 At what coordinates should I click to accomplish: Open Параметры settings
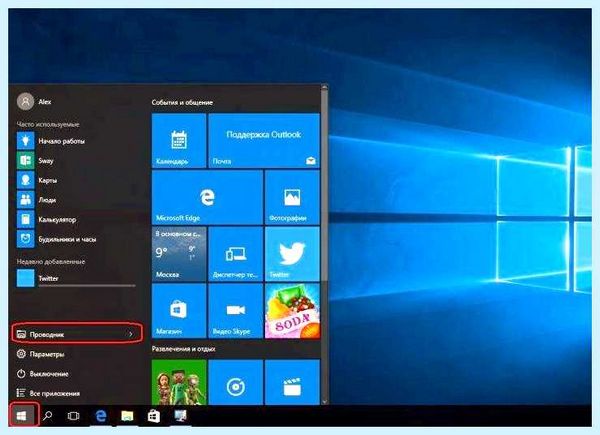40,354
